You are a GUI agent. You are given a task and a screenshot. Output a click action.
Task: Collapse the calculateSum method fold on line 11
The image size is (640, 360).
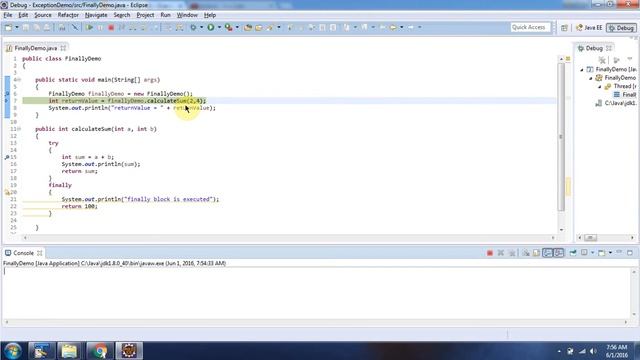coord(19,129)
